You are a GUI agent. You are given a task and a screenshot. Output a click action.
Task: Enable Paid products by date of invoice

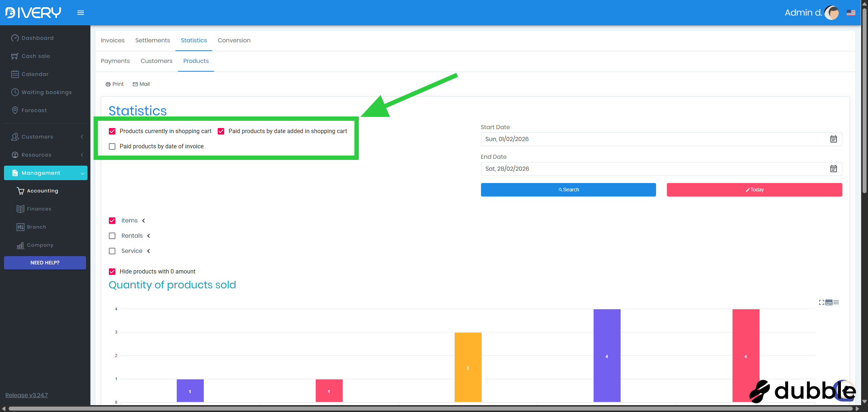coord(112,146)
